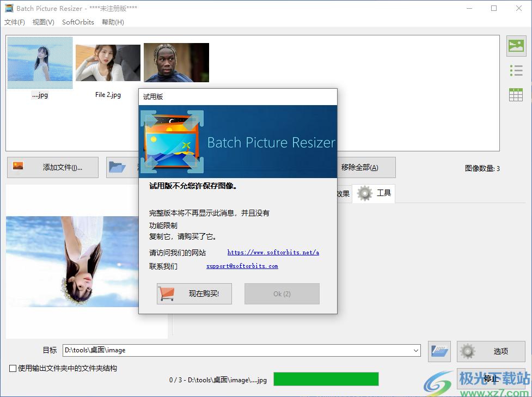Open the 工具 tab with gear icon

[x=374, y=193]
